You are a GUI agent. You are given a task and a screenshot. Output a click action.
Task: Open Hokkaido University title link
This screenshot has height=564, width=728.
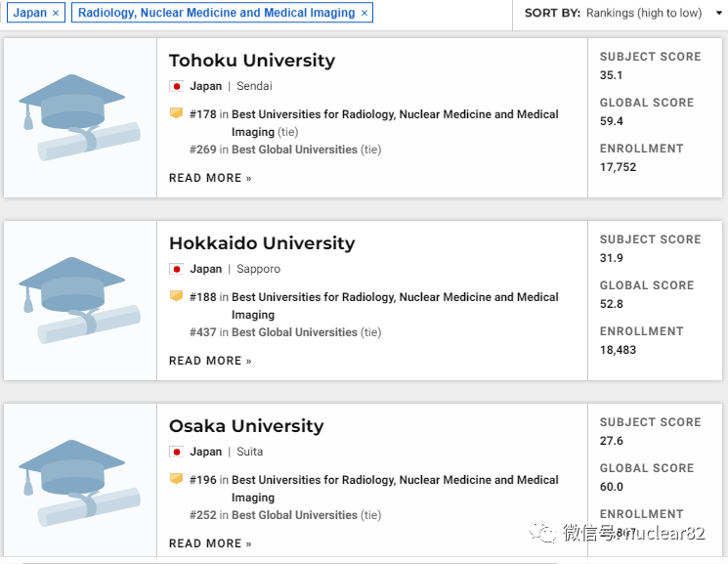click(261, 243)
